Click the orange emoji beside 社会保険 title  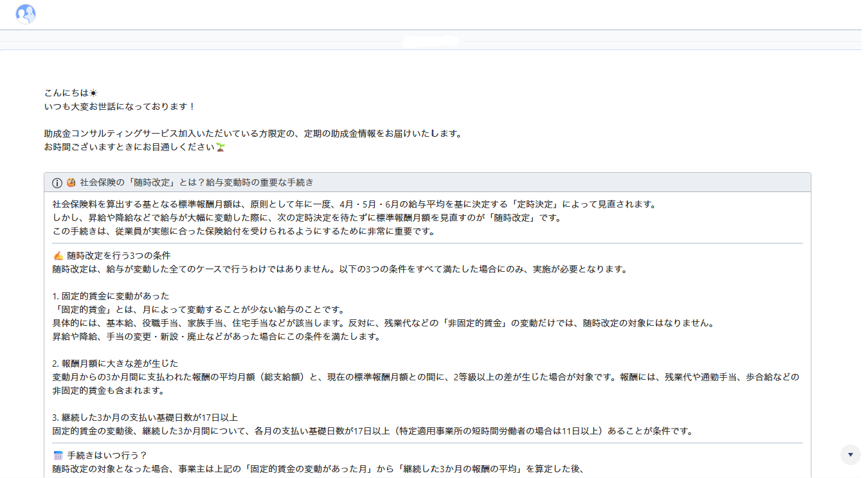[x=71, y=182]
